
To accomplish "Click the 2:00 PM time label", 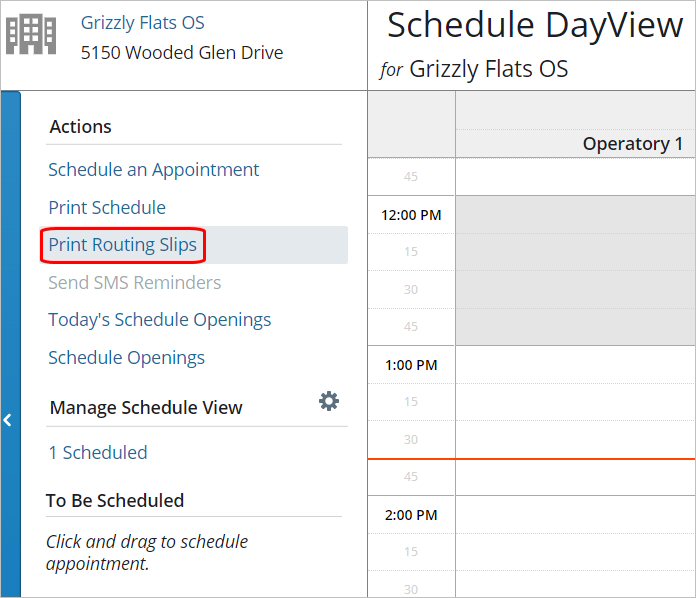I will coord(411,515).
